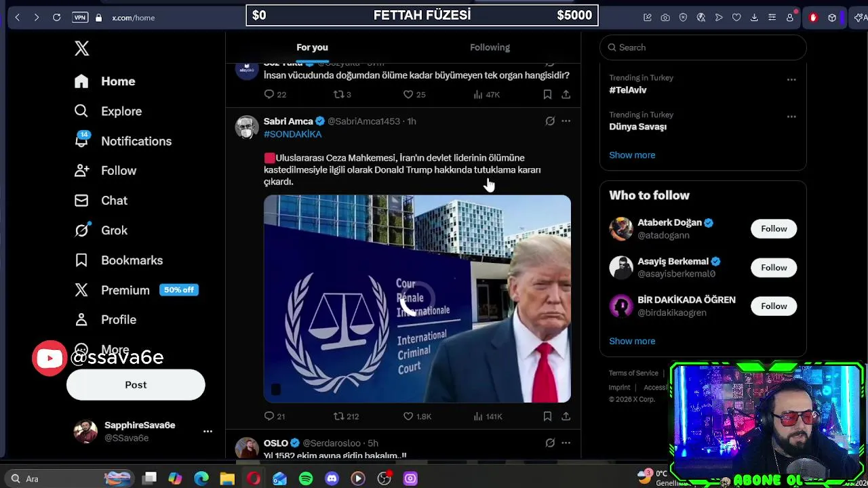Screen dimensions: 868x488
Task: Bookmark the Sabri Amca tweet
Action: pos(547,416)
